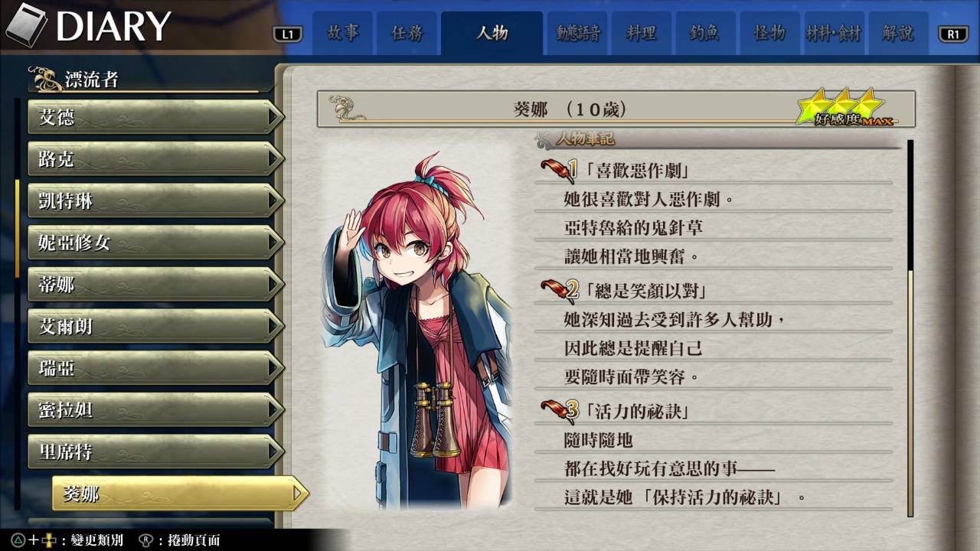Click the arrow on the highlighted 葵娜 entry

[299, 494]
